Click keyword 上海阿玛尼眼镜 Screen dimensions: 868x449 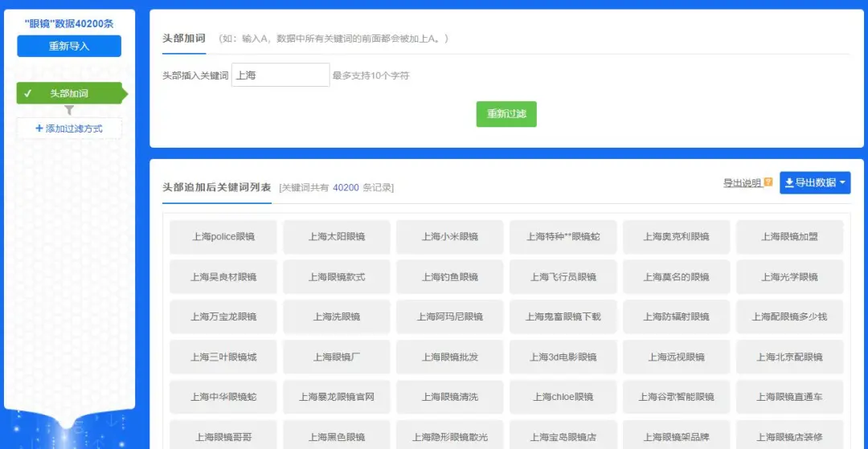tap(450, 316)
